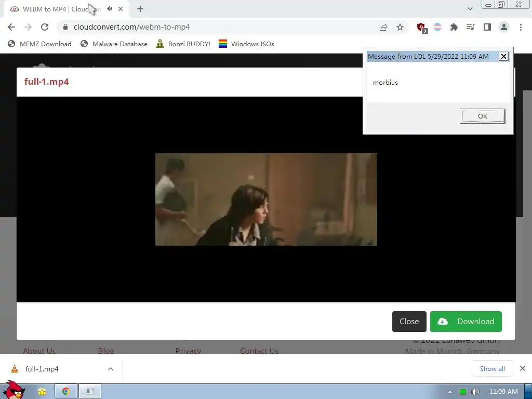Open the Malware Database bookmark
This screenshot has width=532, height=399.
(x=114, y=44)
